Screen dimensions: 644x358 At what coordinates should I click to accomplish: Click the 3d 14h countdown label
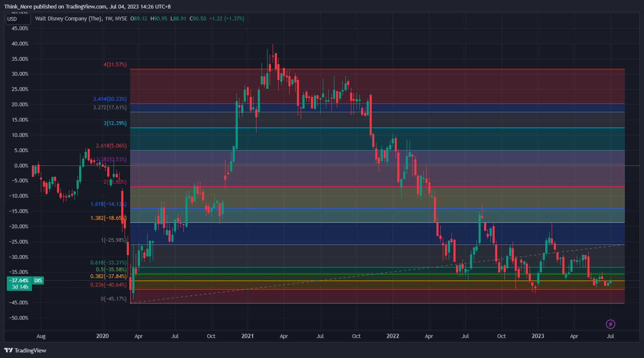[20, 287]
